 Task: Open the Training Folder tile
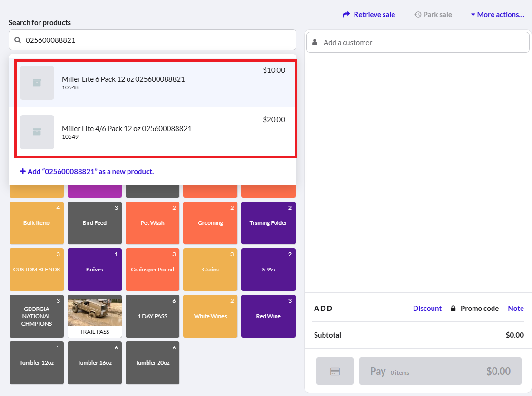268,223
